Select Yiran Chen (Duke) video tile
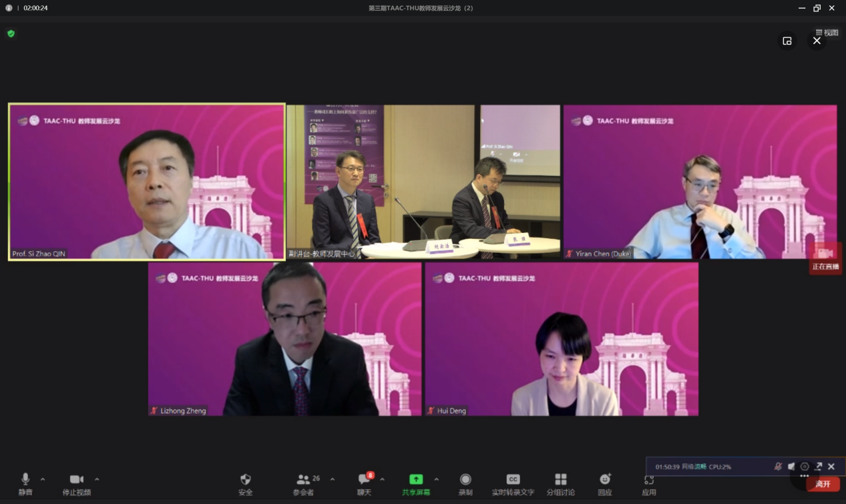Viewport: 846px width, 504px height. pos(700,182)
